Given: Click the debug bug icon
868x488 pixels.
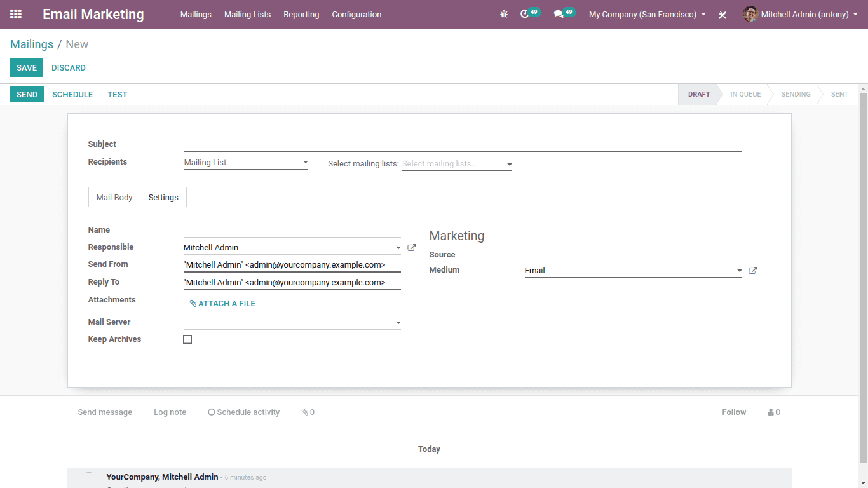Looking at the screenshot, I should (x=504, y=14).
